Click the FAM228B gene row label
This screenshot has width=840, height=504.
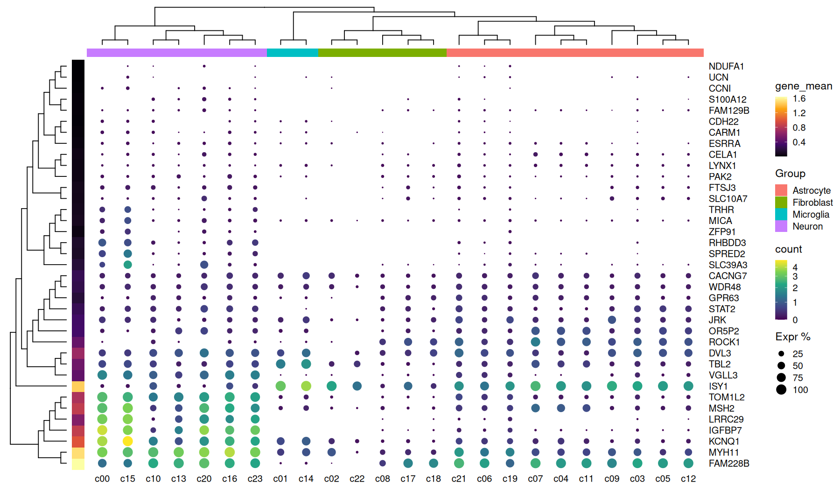pos(728,463)
